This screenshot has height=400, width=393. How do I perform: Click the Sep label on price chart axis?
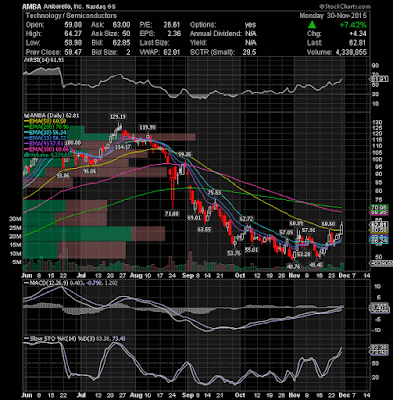point(188,276)
